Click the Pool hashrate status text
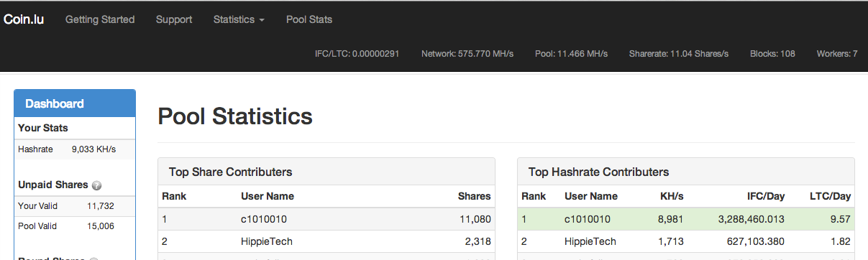This screenshot has width=868, height=260. point(572,54)
